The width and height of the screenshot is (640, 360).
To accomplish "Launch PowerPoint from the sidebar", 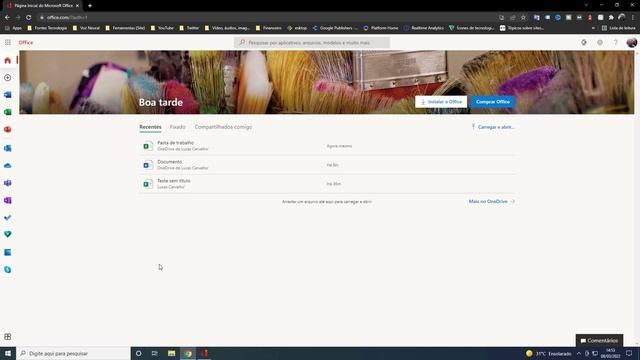I will pyautogui.click(x=8, y=129).
